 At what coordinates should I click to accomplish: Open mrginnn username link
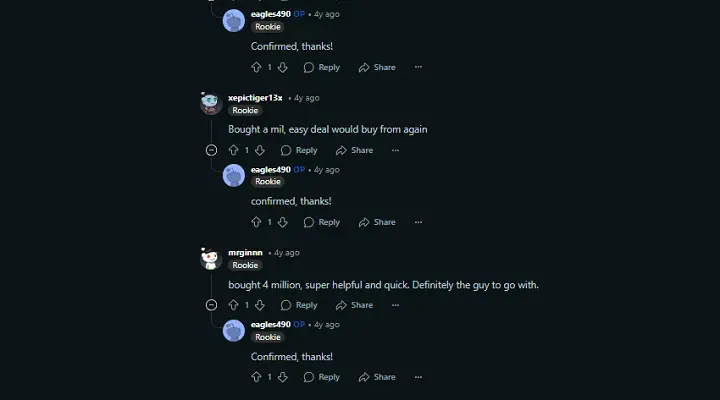click(245, 253)
